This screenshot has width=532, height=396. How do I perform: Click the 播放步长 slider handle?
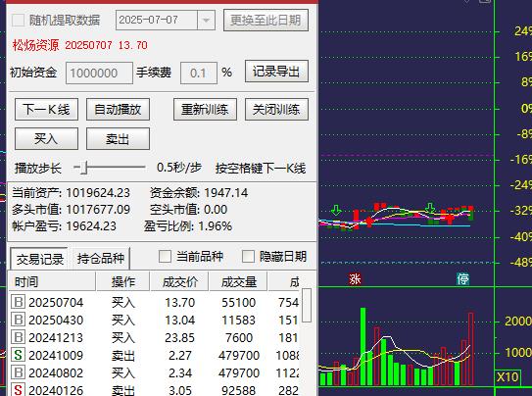83,168
